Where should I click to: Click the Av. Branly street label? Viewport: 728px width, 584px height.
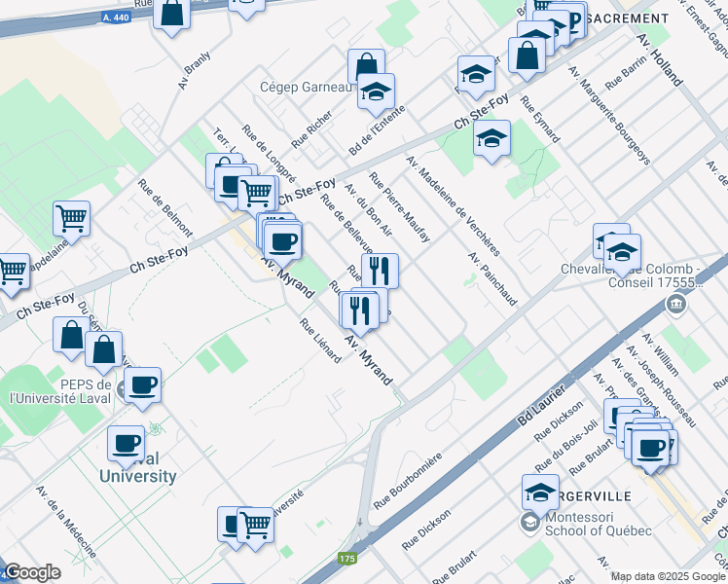click(x=194, y=70)
